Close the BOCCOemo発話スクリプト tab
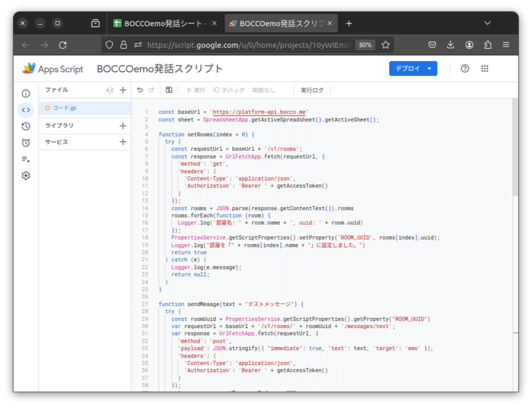The image size is (532, 407). pyautogui.click(x=330, y=23)
